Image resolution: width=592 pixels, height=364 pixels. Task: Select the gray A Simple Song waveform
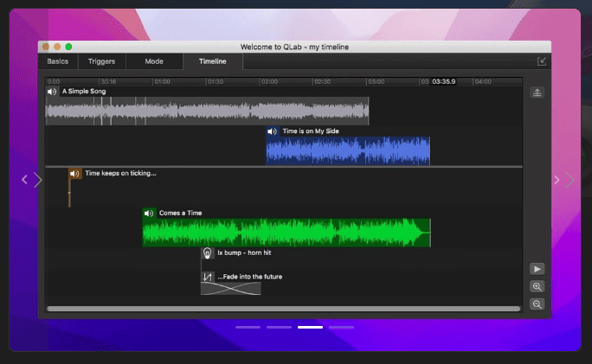207,111
